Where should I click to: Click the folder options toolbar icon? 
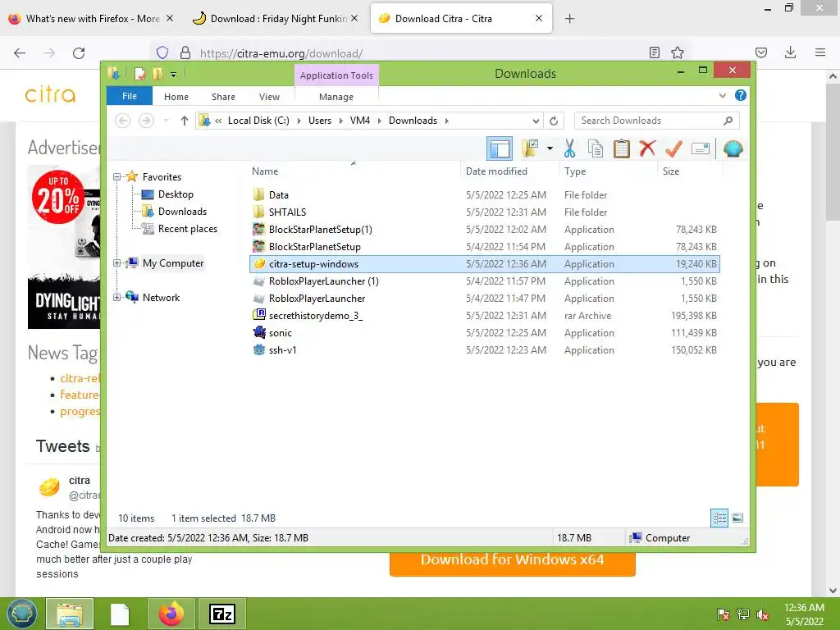click(x=531, y=148)
